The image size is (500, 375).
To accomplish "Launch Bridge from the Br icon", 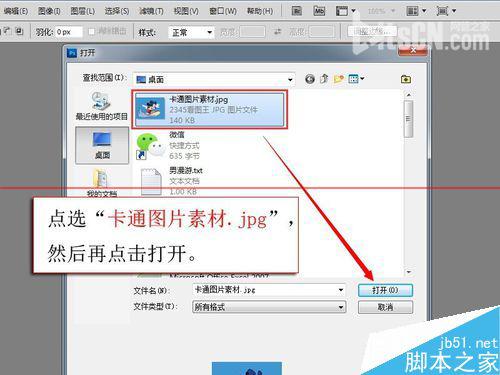I will [x=297, y=11].
